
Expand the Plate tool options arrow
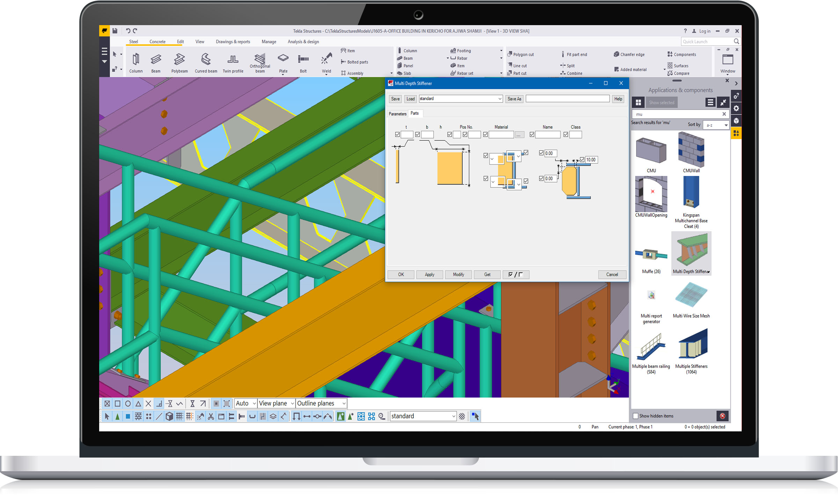(x=283, y=74)
